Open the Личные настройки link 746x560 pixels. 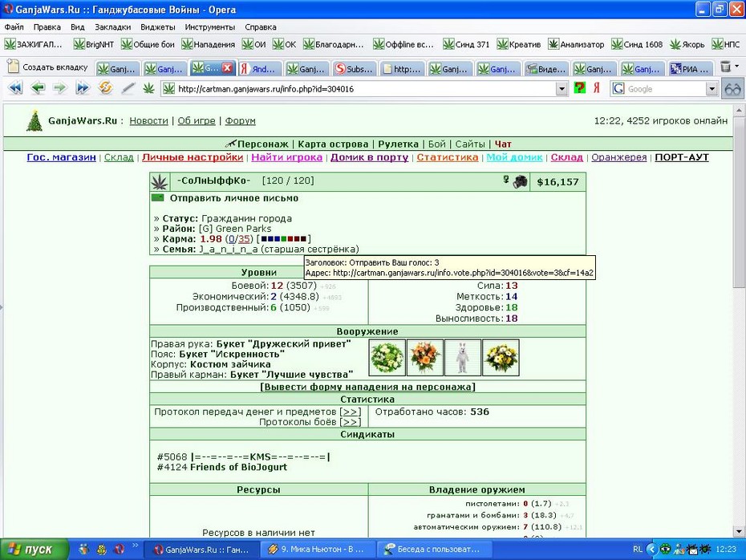tap(193, 157)
